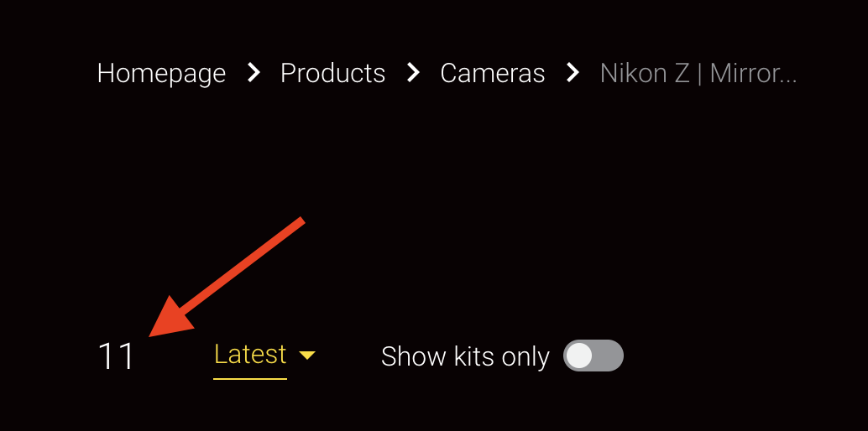Toggle the Show kits only switch
This screenshot has height=431, width=868.
pos(593,356)
